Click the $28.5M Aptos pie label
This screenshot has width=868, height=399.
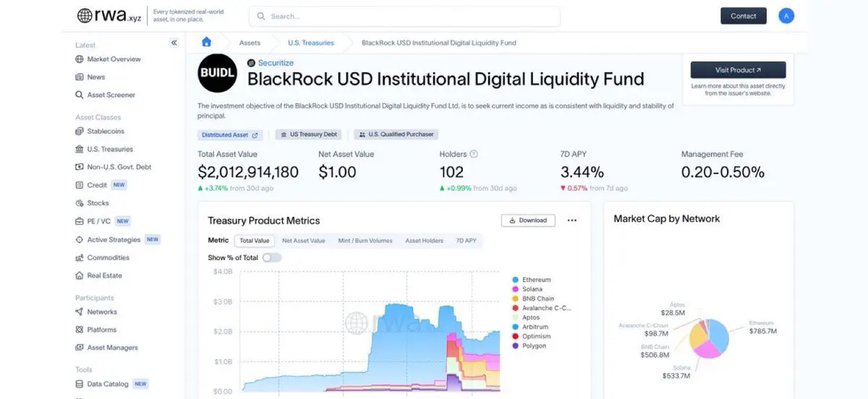[673, 312]
